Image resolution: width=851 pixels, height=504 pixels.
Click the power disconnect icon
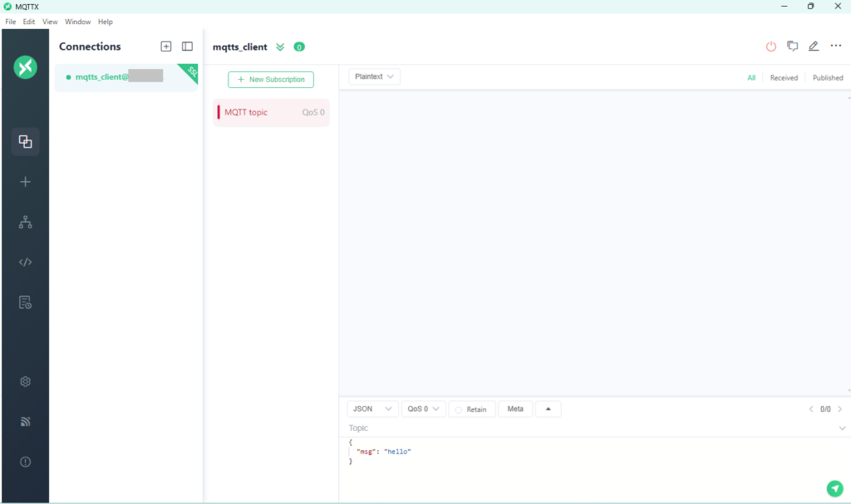771,46
